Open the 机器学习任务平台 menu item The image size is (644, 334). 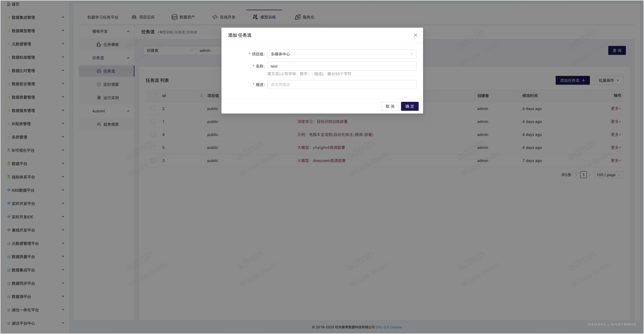click(103, 17)
